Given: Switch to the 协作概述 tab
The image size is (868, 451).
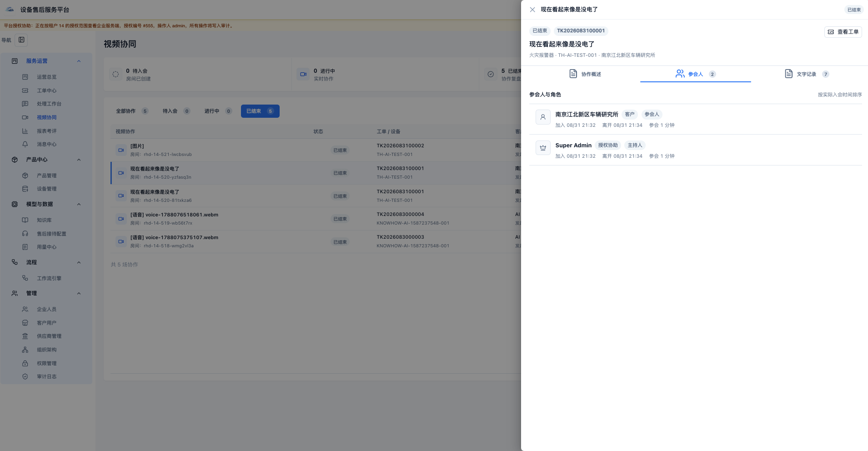Looking at the screenshot, I should [x=585, y=74].
